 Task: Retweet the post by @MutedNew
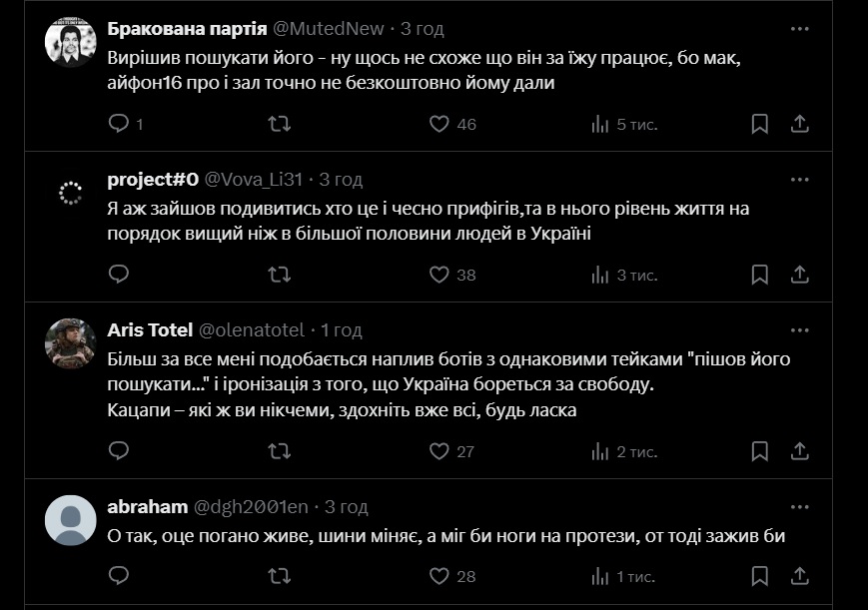[x=281, y=124]
